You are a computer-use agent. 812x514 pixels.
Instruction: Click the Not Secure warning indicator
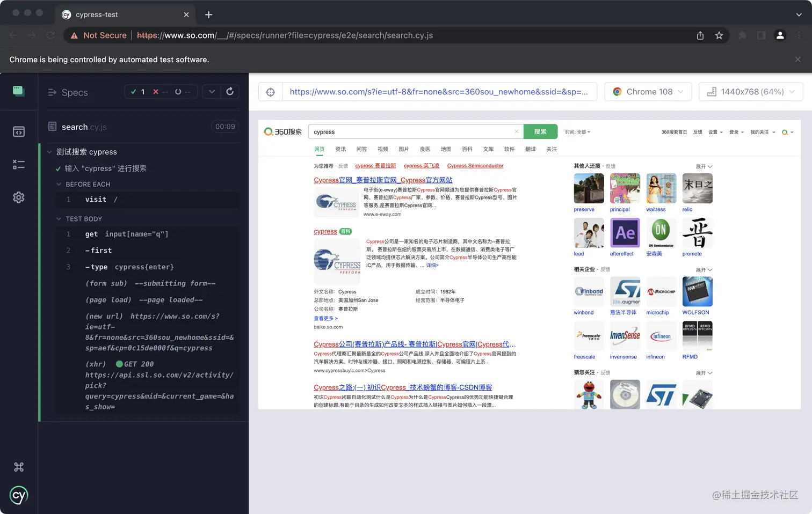(x=98, y=35)
